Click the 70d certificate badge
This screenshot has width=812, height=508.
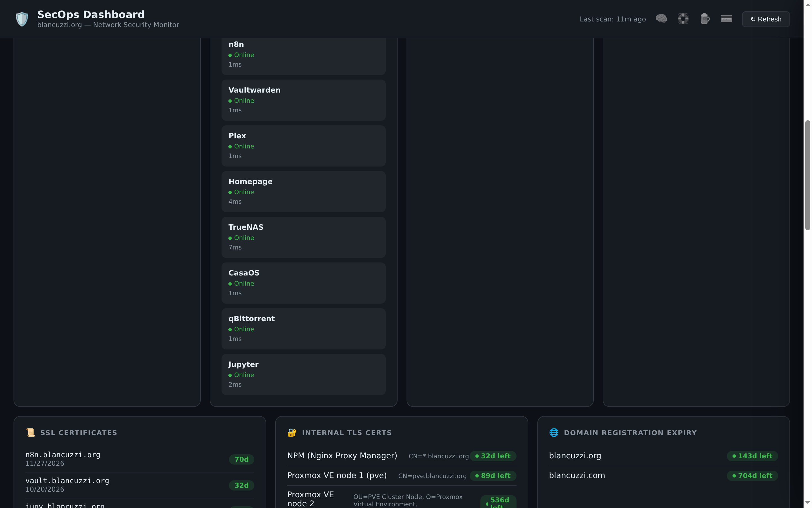point(241,459)
